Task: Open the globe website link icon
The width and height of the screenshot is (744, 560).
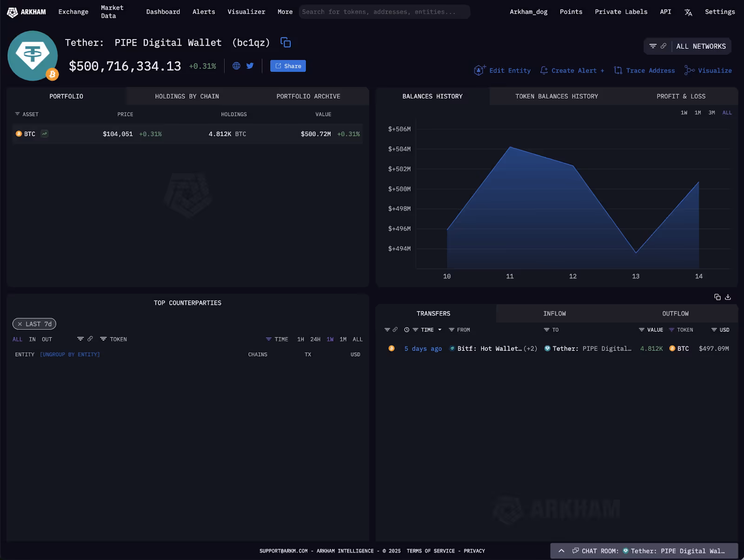Action: click(x=236, y=66)
